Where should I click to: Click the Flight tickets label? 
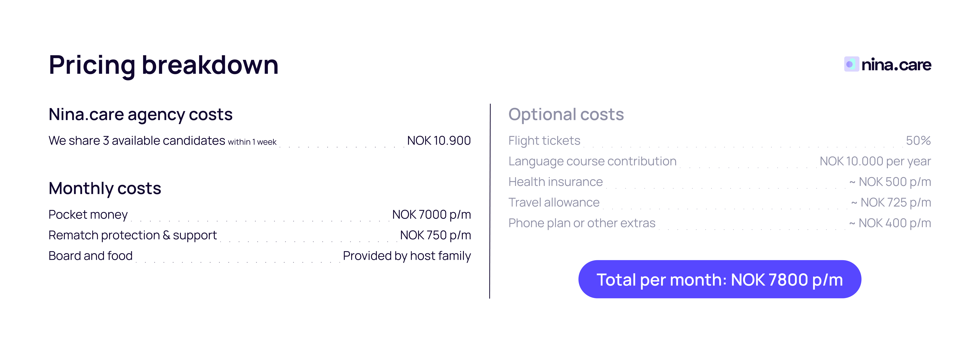point(544,141)
